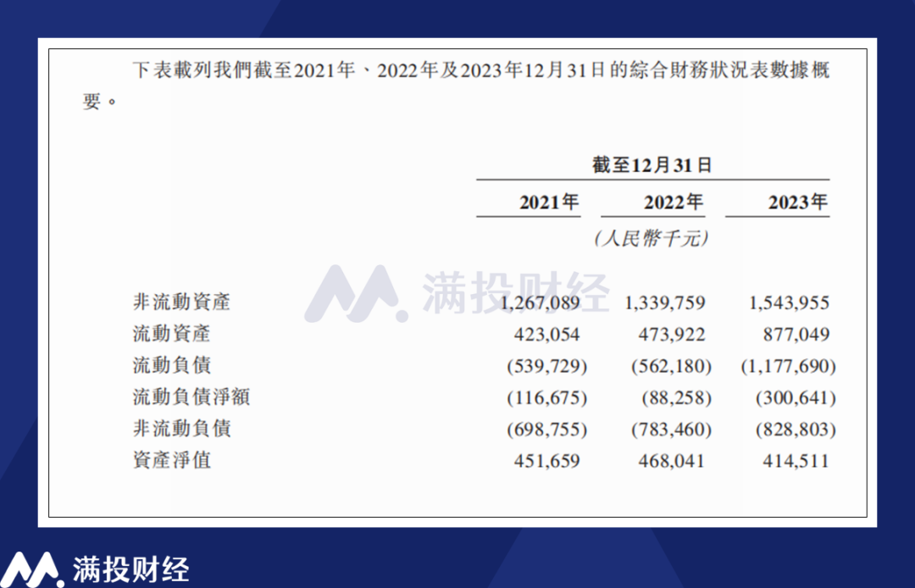The height and width of the screenshot is (588, 915).
Task: Click the 流動負債 row label
Action: pyautogui.click(x=171, y=365)
